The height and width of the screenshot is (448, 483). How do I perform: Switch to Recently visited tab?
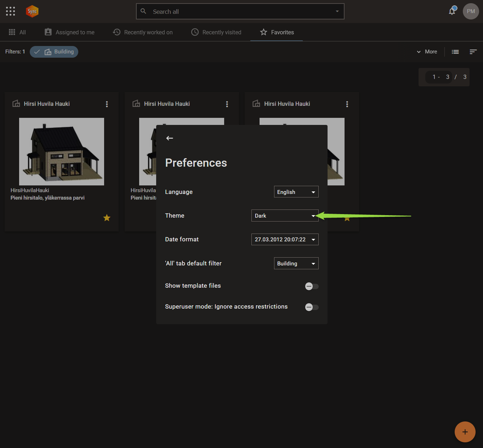tap(216, 32)
